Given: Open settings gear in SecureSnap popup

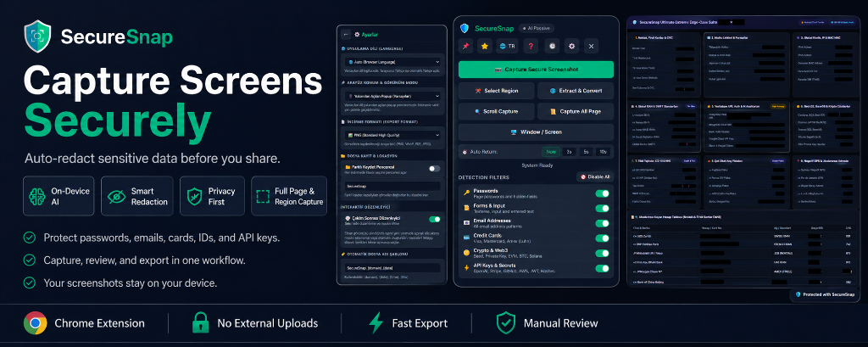Looking at the screenshot, I should pos(572,47).
